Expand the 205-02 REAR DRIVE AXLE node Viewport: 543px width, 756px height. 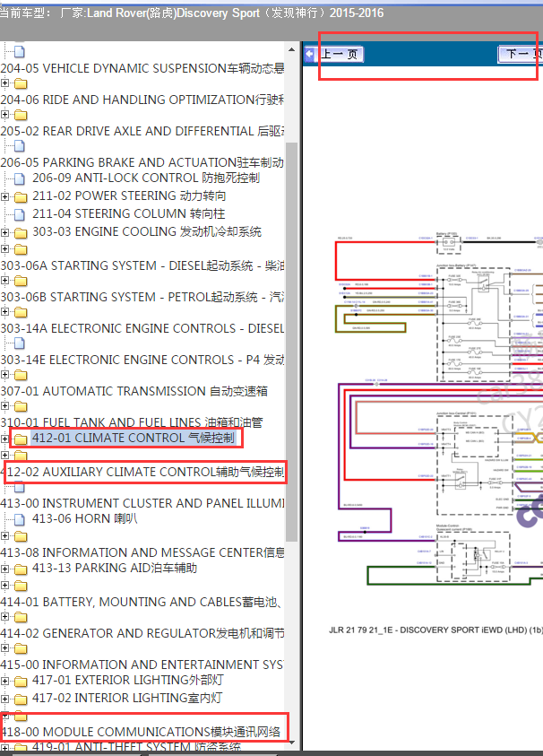[4, 114]
